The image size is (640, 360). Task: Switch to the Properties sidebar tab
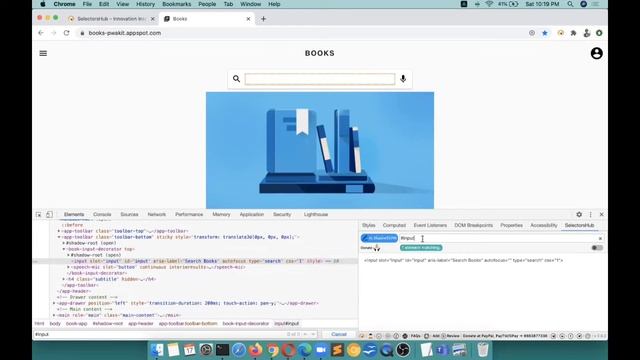pyautogui.click(x=511, y=225)
